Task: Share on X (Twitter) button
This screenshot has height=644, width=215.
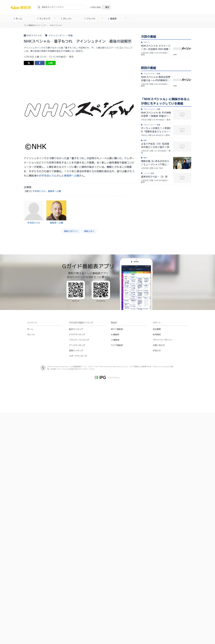Action: [29, 63]
